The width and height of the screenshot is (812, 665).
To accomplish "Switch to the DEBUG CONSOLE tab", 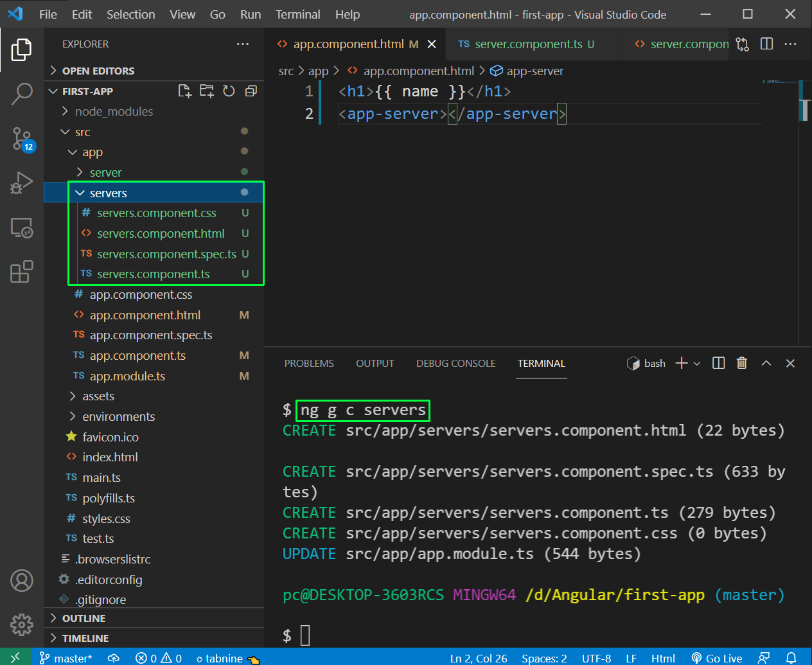I will point(456,363).
